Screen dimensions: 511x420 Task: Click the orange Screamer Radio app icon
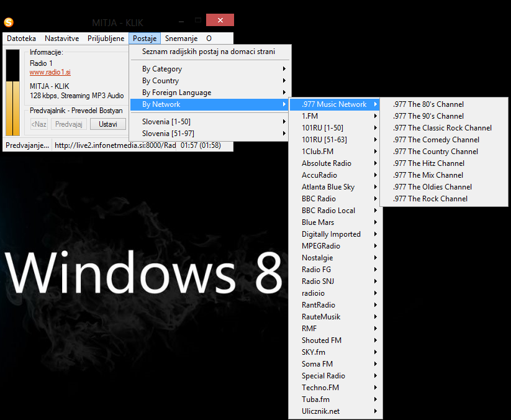point(9,22)
